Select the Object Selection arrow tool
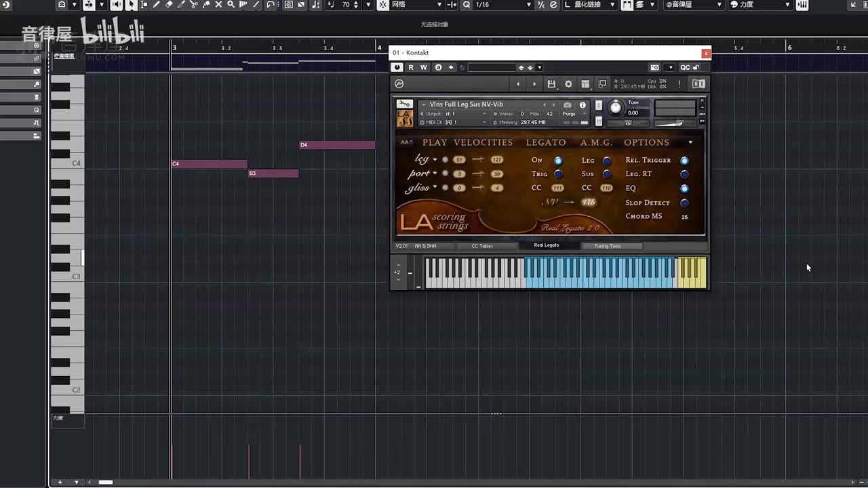 point(130,5)
